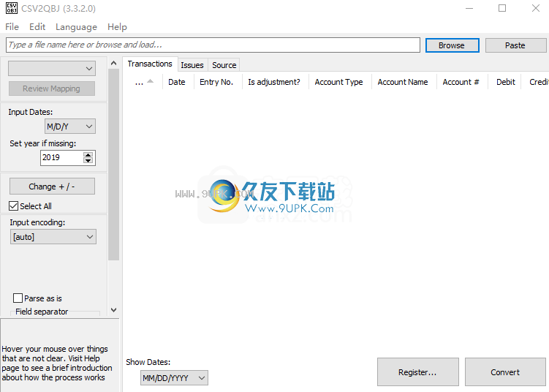Open the Edit menu
The width and height of the screenshot is (549, 392).
pos(37,27)
